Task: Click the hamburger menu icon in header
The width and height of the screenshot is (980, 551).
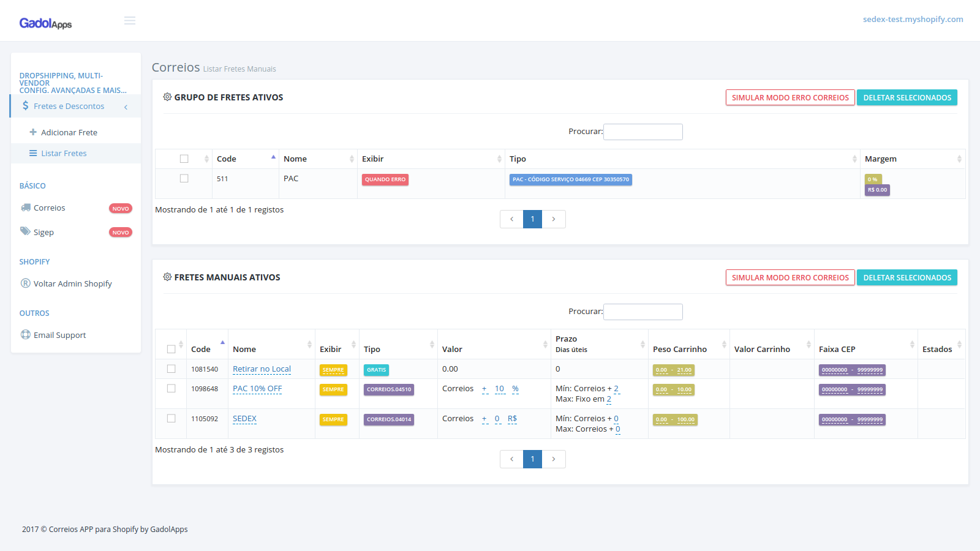Action: click(x=130, y=21)
